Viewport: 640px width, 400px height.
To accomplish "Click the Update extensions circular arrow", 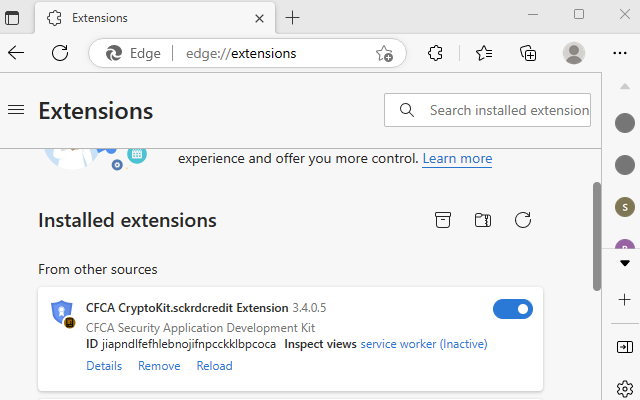I will click(x=522, y=220).
